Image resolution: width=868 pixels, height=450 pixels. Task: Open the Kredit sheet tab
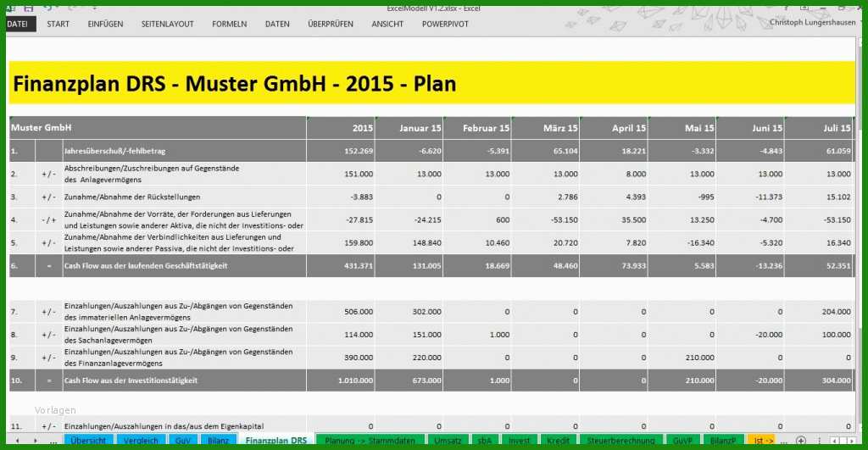click(x=558, y=441)
